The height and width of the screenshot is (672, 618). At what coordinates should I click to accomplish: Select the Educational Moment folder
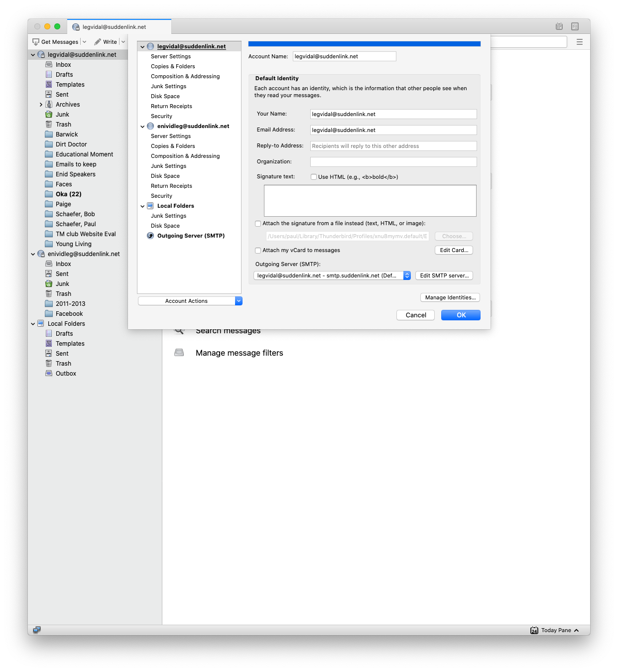coord(84,154)
